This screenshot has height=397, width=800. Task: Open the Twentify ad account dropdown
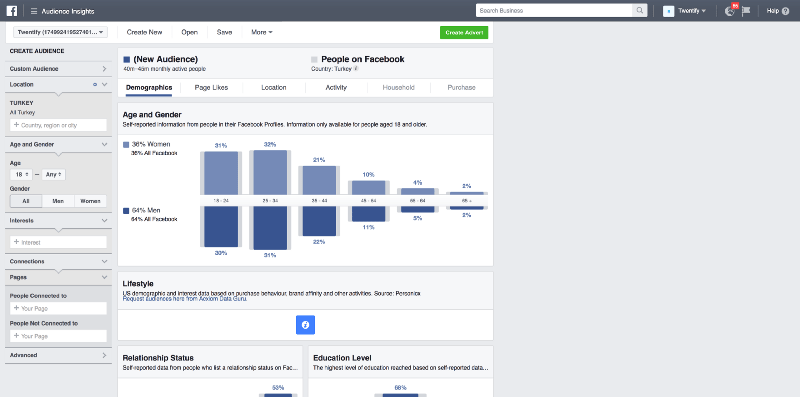point(60,32)
